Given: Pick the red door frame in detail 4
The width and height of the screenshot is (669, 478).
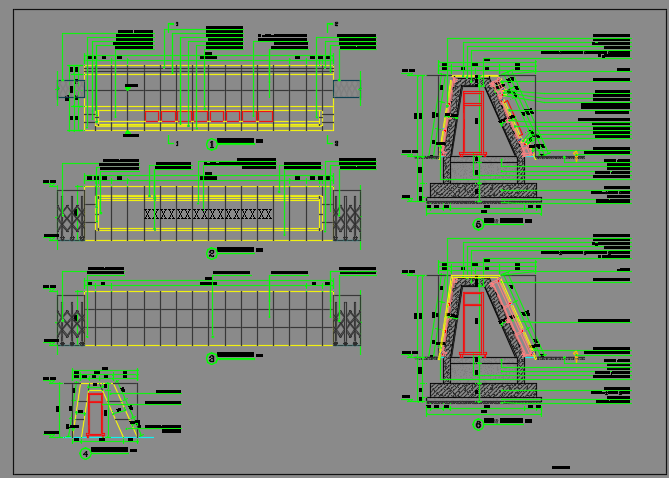Looking at the screenshot, I should click(96, 415).
